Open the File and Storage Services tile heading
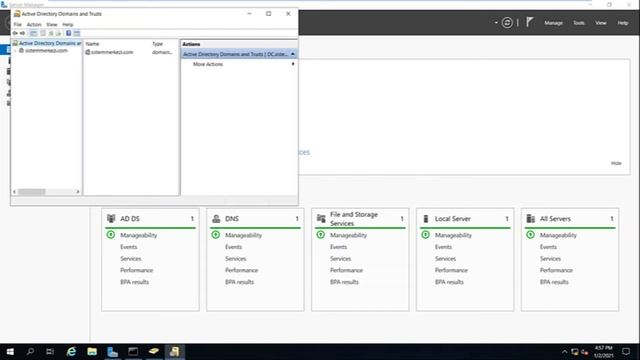The width and height of the screenshot is (640, 360). tap(354, 219)
